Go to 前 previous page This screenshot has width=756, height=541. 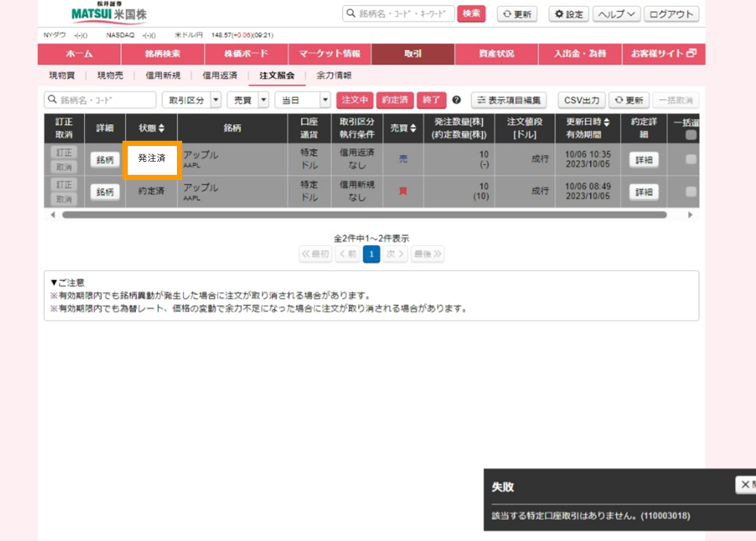(347, 253)
